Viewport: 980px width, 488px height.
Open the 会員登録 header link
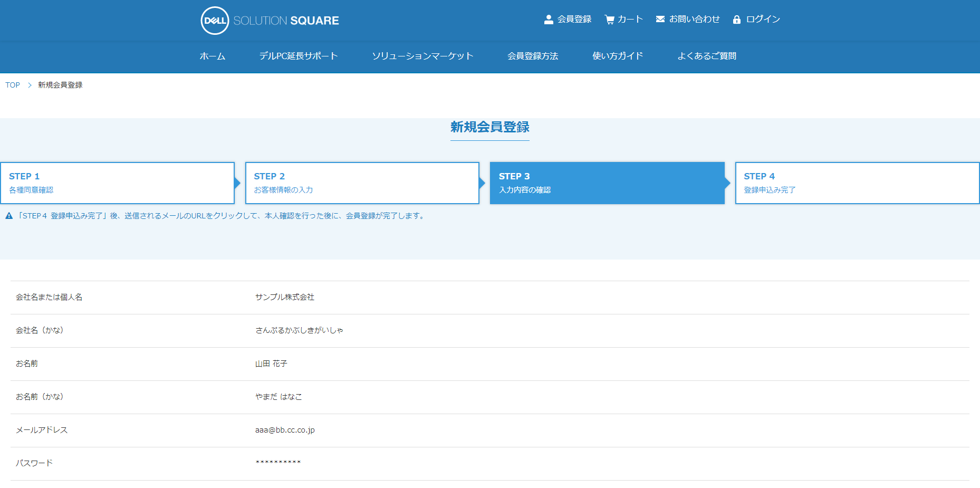pos(574,19)
